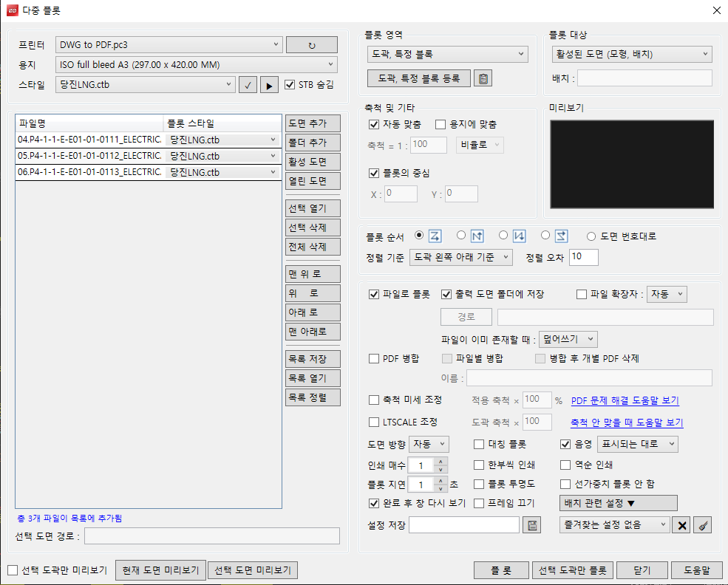Click the 플롯 지연 down stepper arrow
The image size is (728, 585).
(440, 489)
